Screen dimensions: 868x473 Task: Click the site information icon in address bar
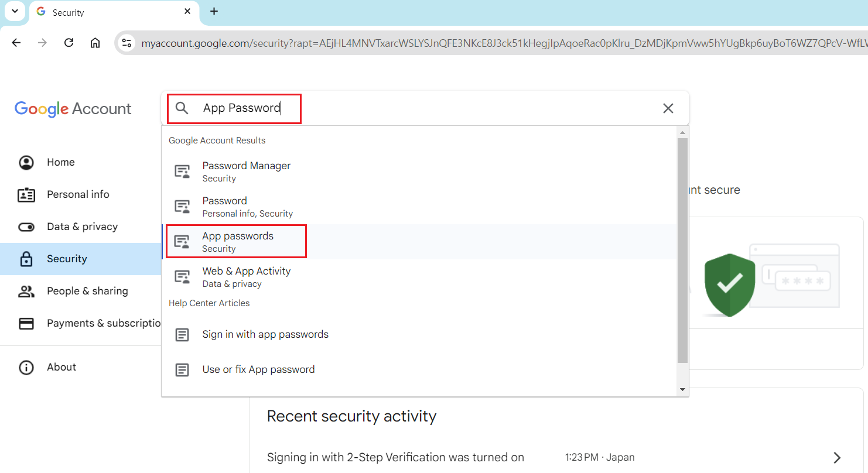pos(125,43)
